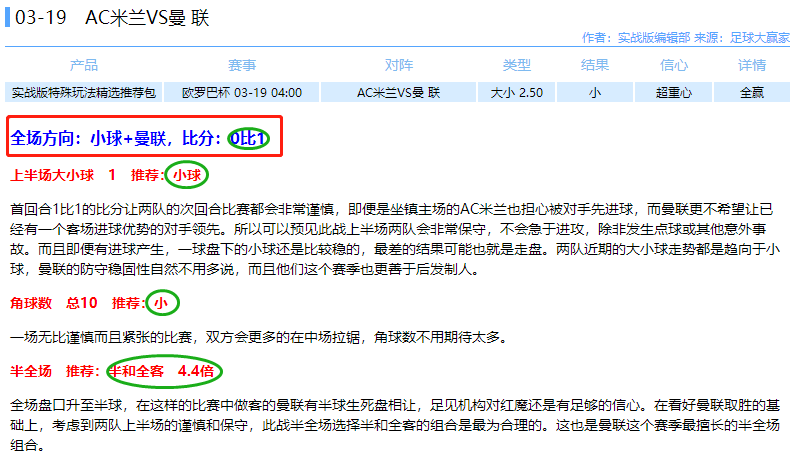Select the cell '大小 2.50'

(516, 92)
